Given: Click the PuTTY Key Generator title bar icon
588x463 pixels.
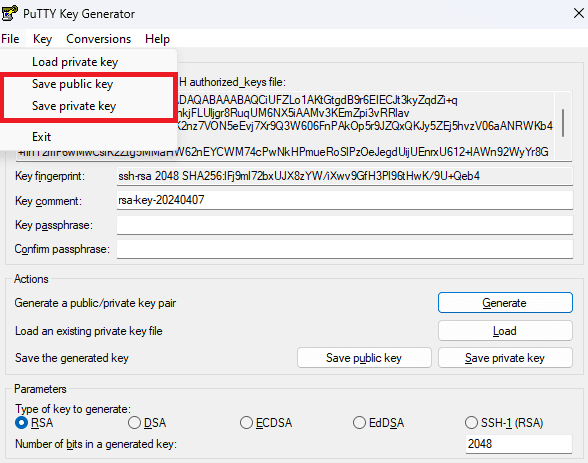Looking at the screenshot, I should pos(10,13).
